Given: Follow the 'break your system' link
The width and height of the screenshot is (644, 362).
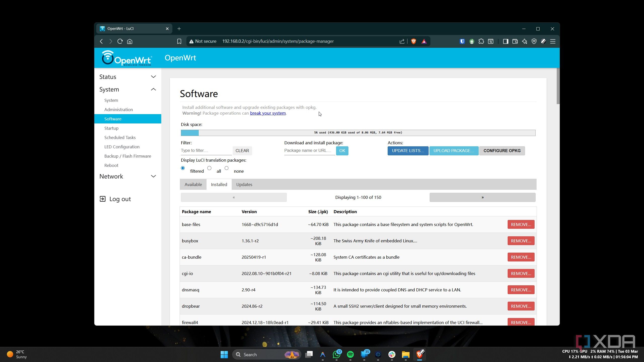Looking at the screenshot, I should (x=268, y=113).
